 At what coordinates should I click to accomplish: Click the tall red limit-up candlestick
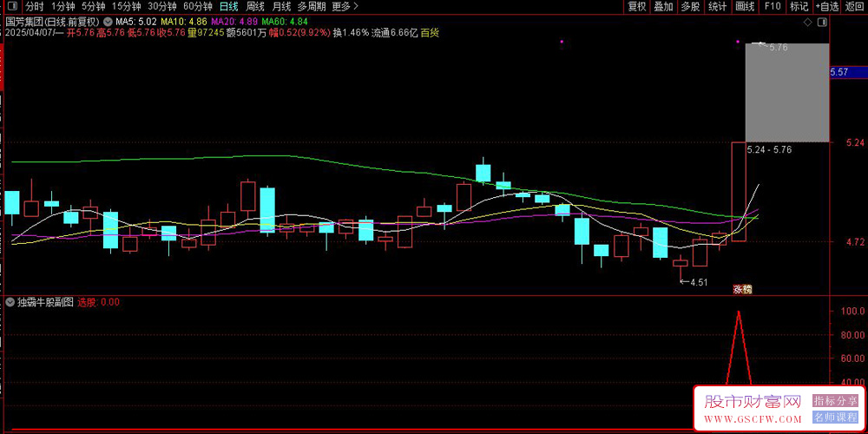click(739, 192)
